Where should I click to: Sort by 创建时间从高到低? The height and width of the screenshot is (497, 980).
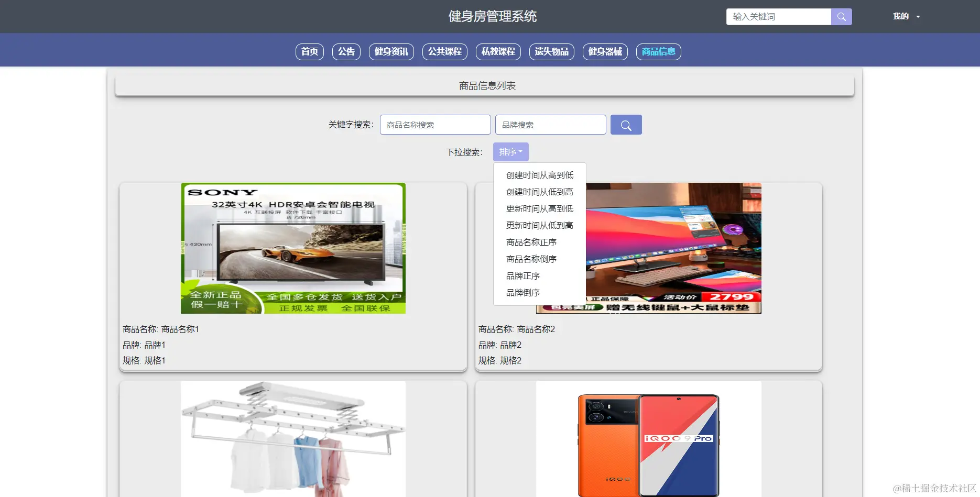540,175
